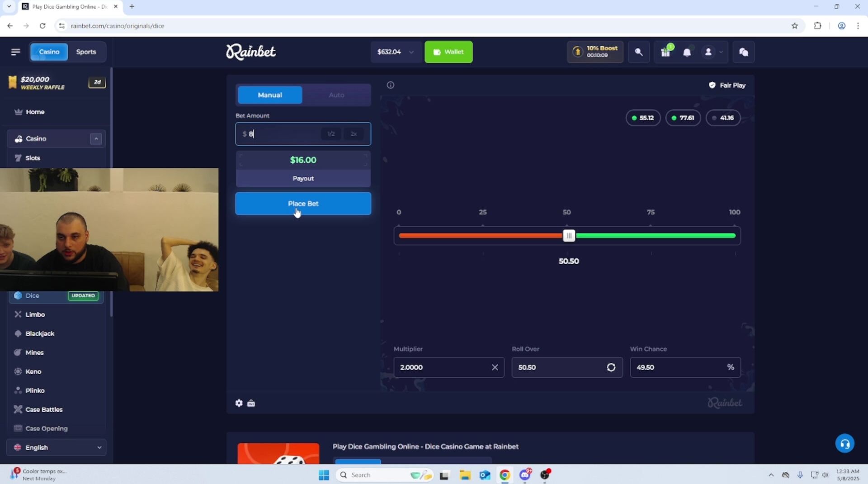Open a new browser tab

pos(132,7)
